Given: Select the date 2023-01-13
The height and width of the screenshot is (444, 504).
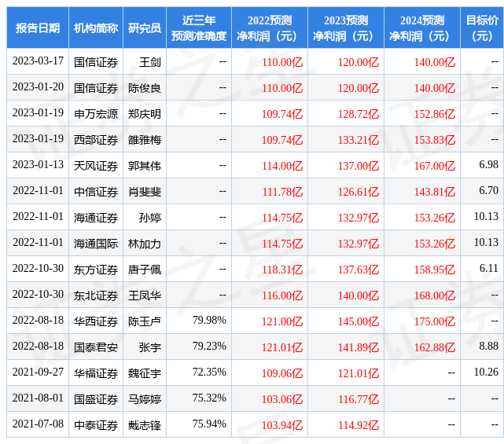Looking at the screenshot, I should tap(38, 165).
